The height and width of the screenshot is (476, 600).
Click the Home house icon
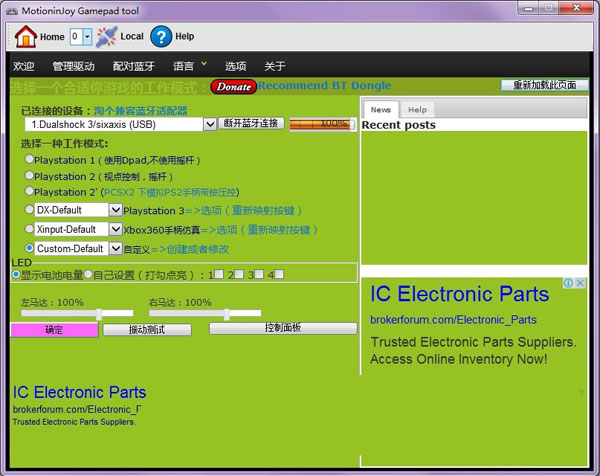(x=26, y=37)
